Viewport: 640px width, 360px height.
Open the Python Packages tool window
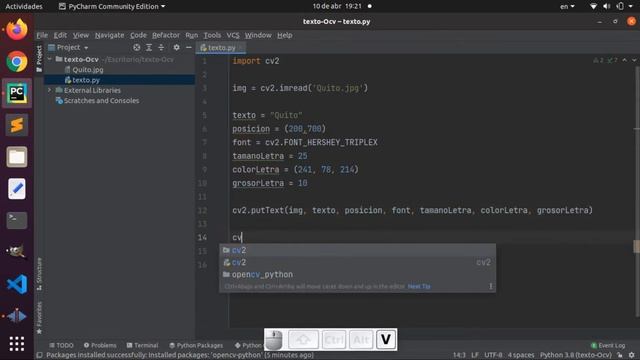(196, 345)
